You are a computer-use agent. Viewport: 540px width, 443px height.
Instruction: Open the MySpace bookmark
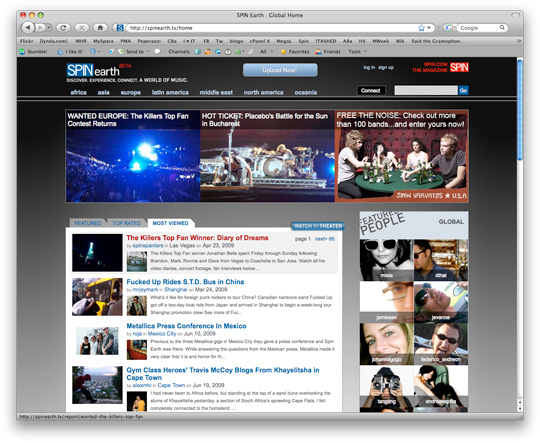click(x=103, y=41)
